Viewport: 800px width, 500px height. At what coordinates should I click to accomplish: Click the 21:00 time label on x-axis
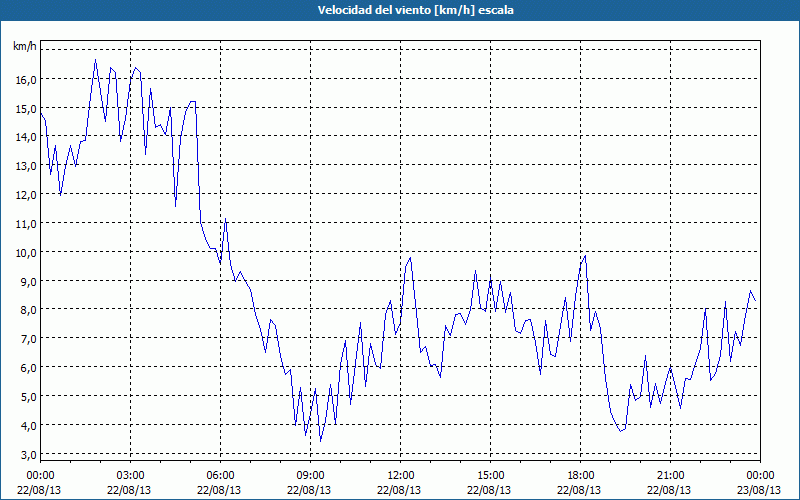tap(670, 476)
